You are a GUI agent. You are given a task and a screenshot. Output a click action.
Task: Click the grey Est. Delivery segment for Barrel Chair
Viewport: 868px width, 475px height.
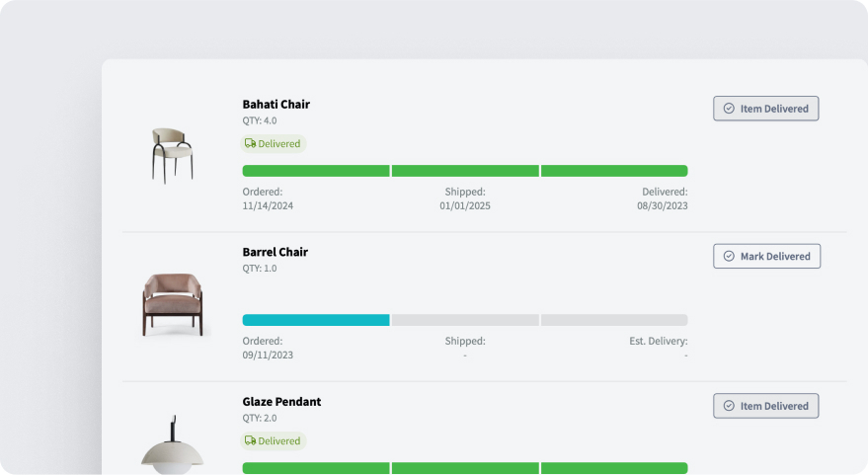coord(614,320)
